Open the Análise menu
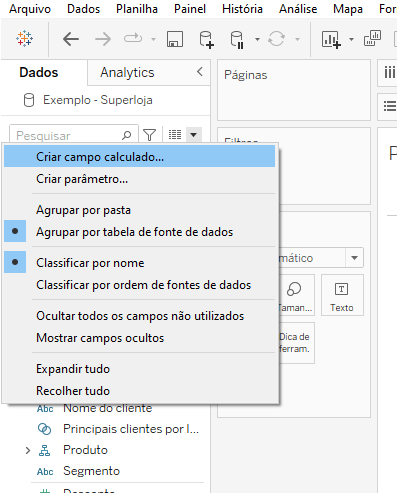This screenshot has height=493, width=397. tap(298, 9)
